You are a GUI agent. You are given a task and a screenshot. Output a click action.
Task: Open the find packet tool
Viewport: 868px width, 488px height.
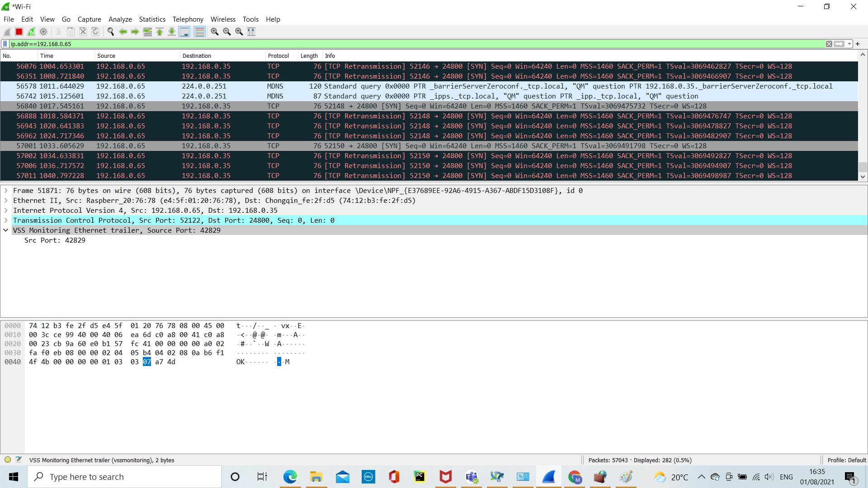pyautogui.click(x=110, y=32)
